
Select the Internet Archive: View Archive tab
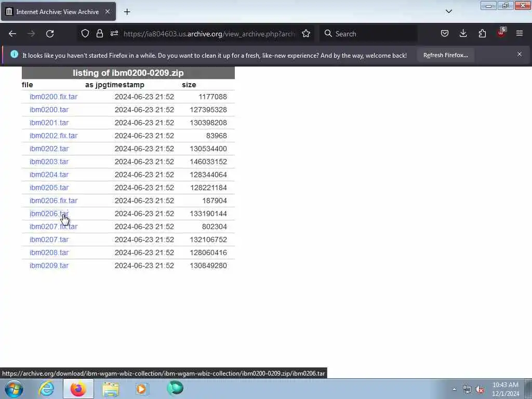click(58, 11)
